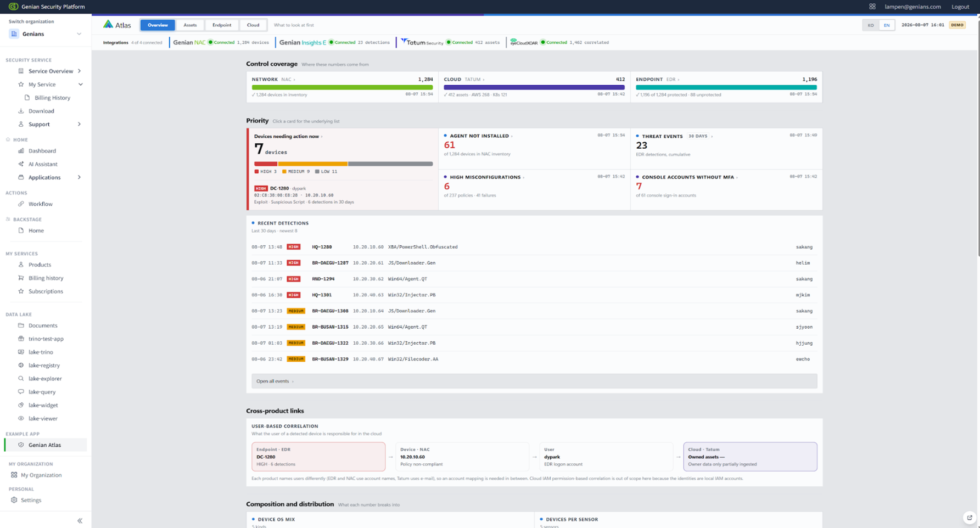Click the Workflow link icon

(21, 204)
